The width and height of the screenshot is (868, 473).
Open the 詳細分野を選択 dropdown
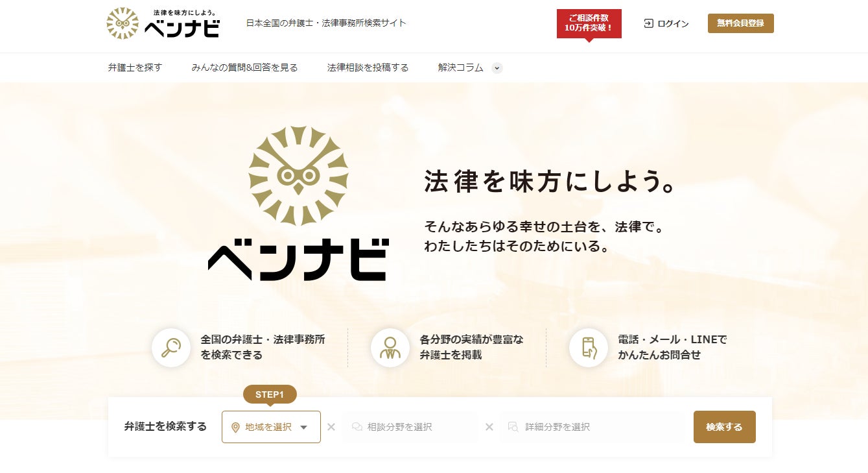(x=591, y=427)
